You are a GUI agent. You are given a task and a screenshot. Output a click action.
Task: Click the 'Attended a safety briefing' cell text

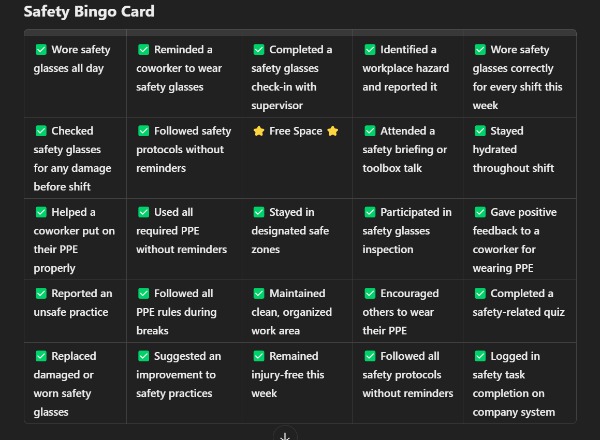point(404,150)
